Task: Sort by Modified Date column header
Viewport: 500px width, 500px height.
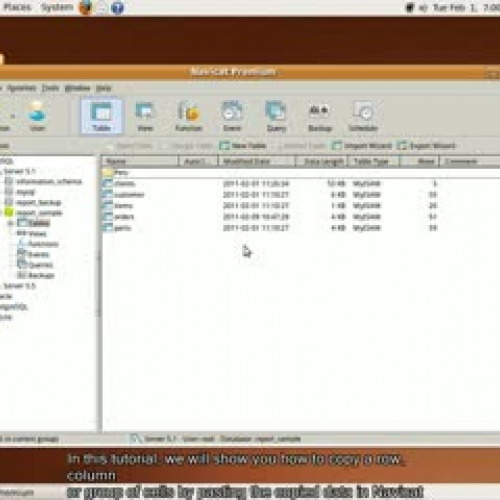Action: tap(257, 161)
